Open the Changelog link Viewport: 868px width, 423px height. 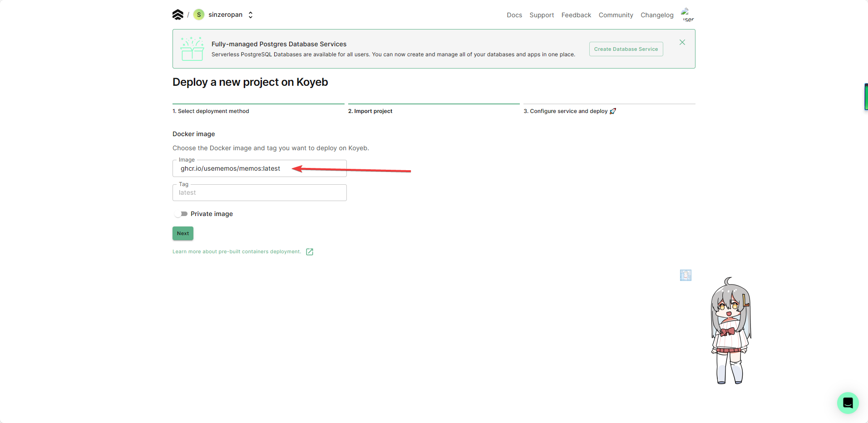click(x=657, y=15)
